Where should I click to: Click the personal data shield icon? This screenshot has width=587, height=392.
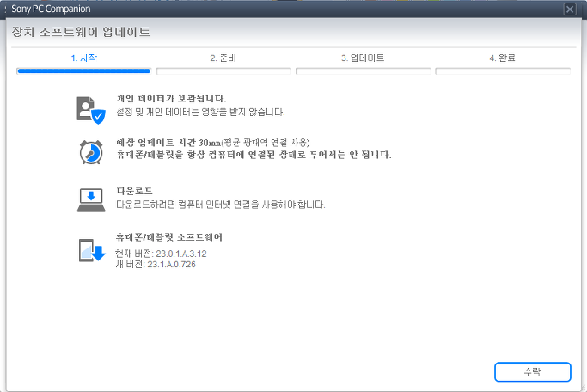pos(91,110)
